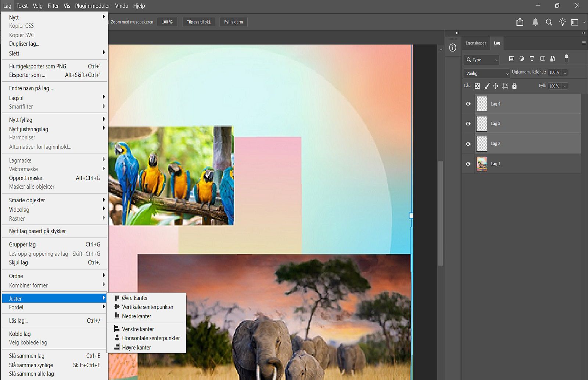
Task: Hide layer Lag 1 with eye icon
Action: (x=468, y=164)
